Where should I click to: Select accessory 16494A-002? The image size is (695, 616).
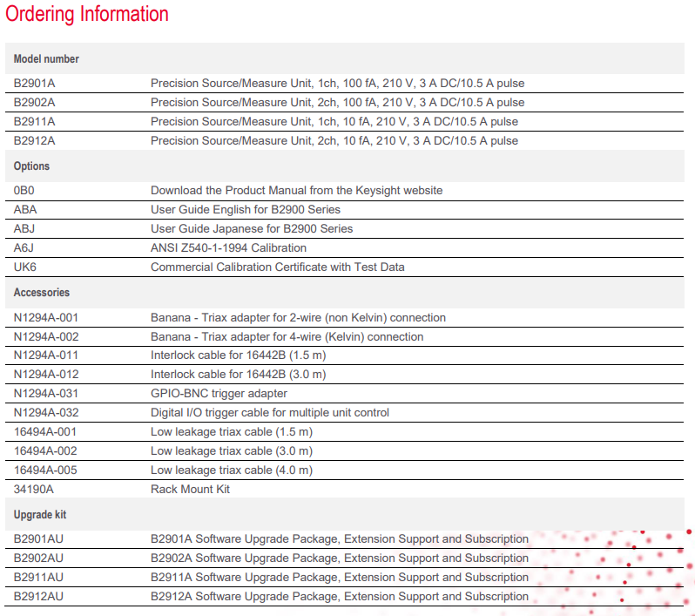[x=45, y=450]
